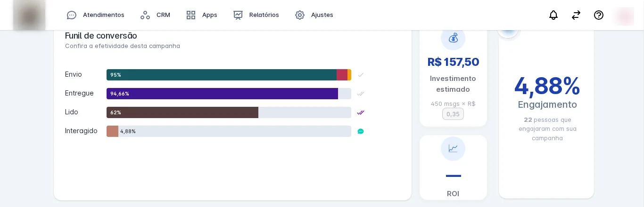
Task: Click the R$ 157,50 value
Action: pos(453,62)
